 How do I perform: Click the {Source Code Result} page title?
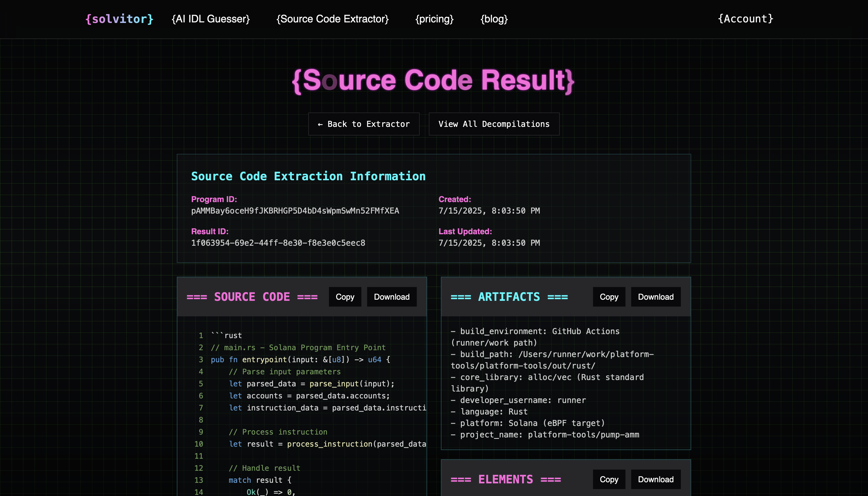click(x=433, y=80)
